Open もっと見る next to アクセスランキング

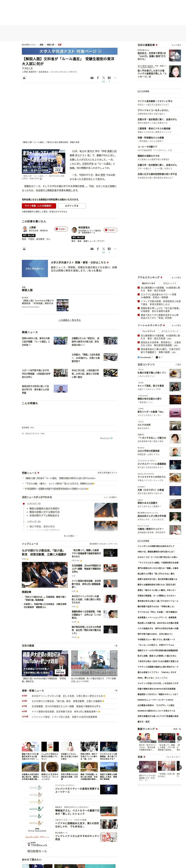pyautogui.click(x=176, y=278)
